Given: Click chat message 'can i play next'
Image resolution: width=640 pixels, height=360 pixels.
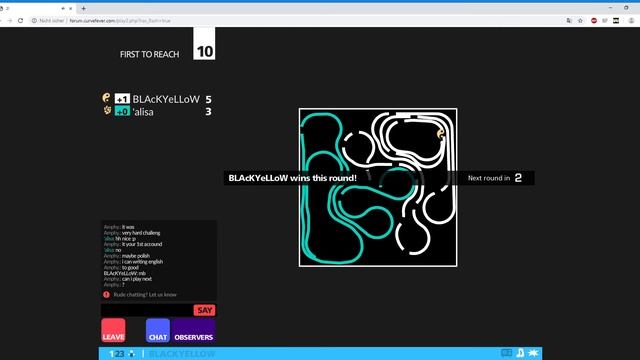Looking at the screenshot, I should pyautogui.click(x=137, y=279).
